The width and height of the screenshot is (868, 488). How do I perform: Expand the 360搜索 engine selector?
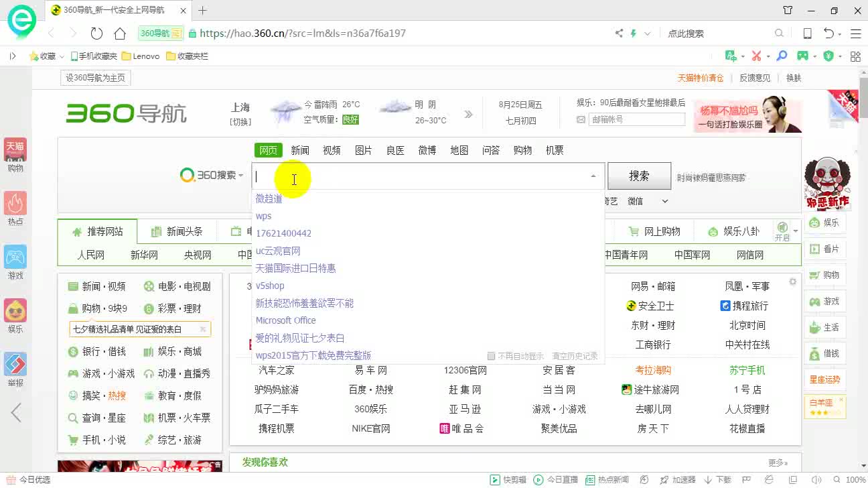click(x=240, y=176)
